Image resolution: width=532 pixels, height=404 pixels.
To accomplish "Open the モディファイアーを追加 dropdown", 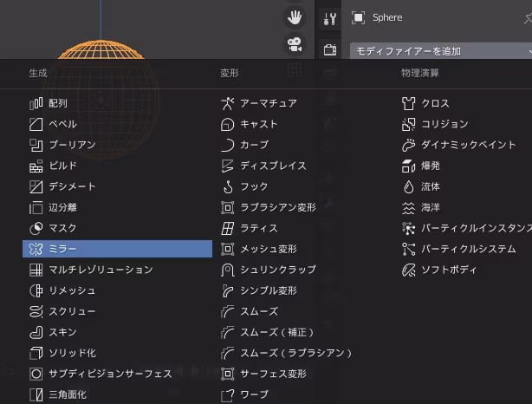I will click(441, 51).
